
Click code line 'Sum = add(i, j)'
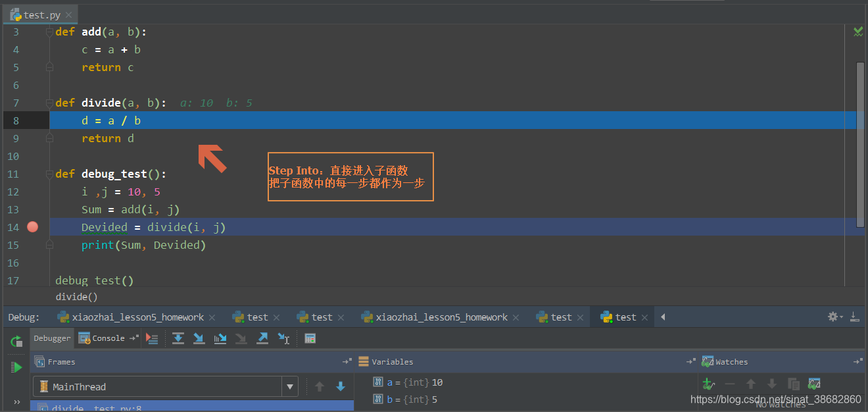pos(130,209)
